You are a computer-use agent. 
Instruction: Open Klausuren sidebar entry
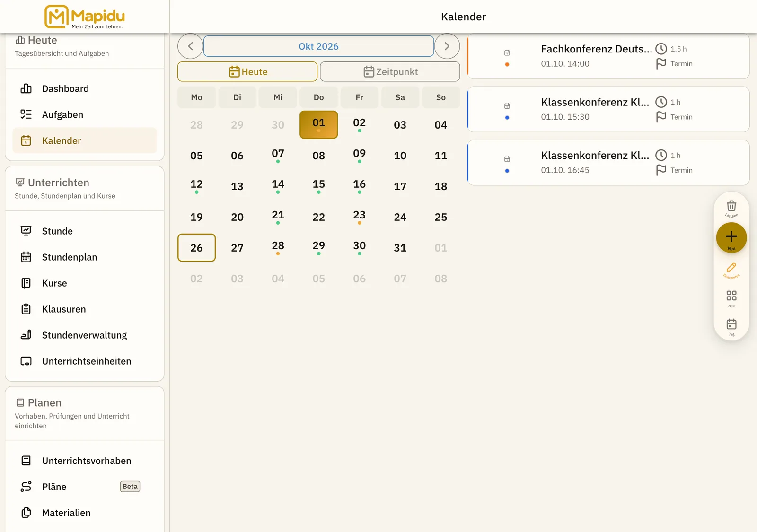[x=85, y=309]
